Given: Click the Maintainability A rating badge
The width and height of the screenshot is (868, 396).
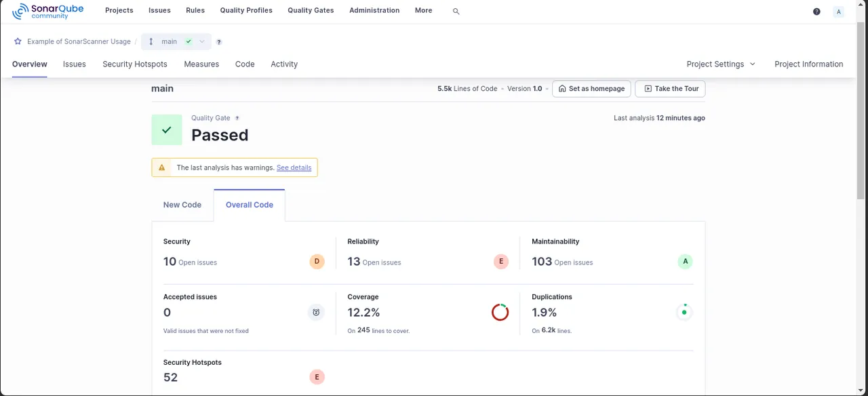Looking at the screenshot, I should [686, 261].
